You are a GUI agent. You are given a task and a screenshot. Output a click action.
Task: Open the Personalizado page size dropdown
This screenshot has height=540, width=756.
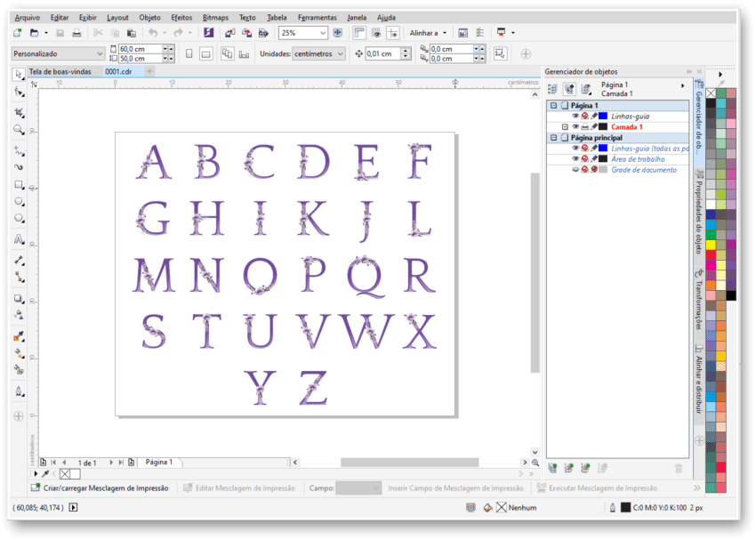(100, 54)
